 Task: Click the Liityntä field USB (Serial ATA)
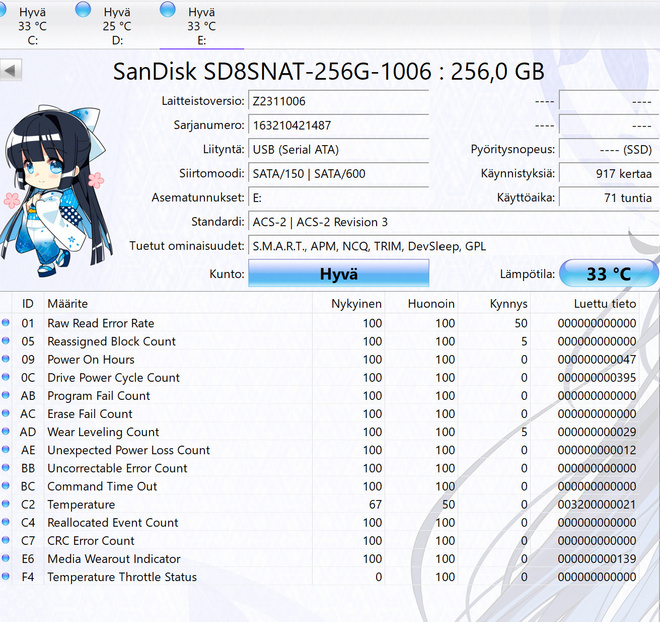coord(338,149)
